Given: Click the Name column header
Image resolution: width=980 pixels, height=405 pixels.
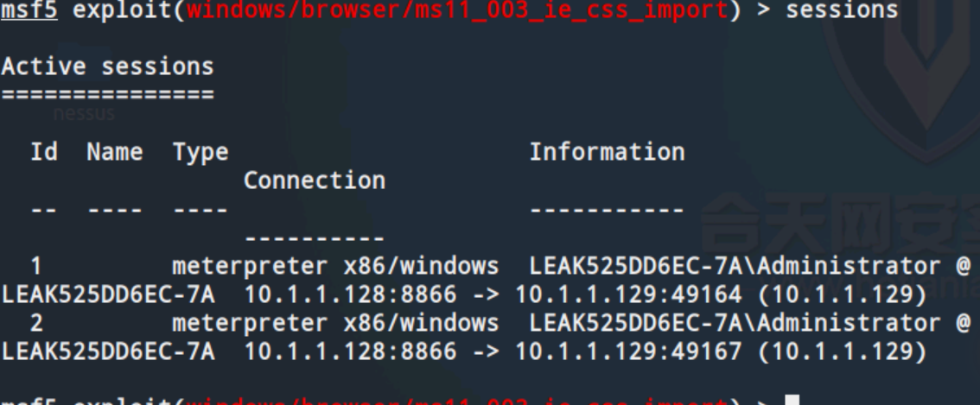Looking at the screenshot, I should [114, 152].
